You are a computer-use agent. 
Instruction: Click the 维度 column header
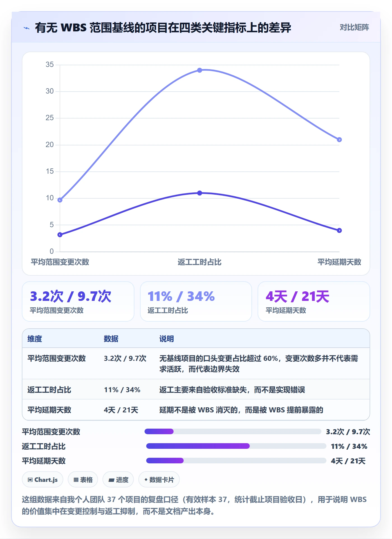coord(35,339)
